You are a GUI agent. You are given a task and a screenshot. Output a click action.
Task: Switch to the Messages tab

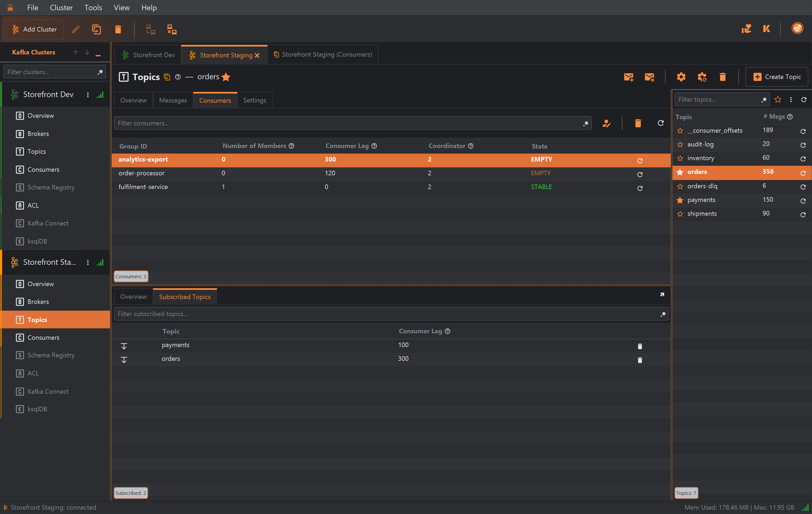coord(173,100)
